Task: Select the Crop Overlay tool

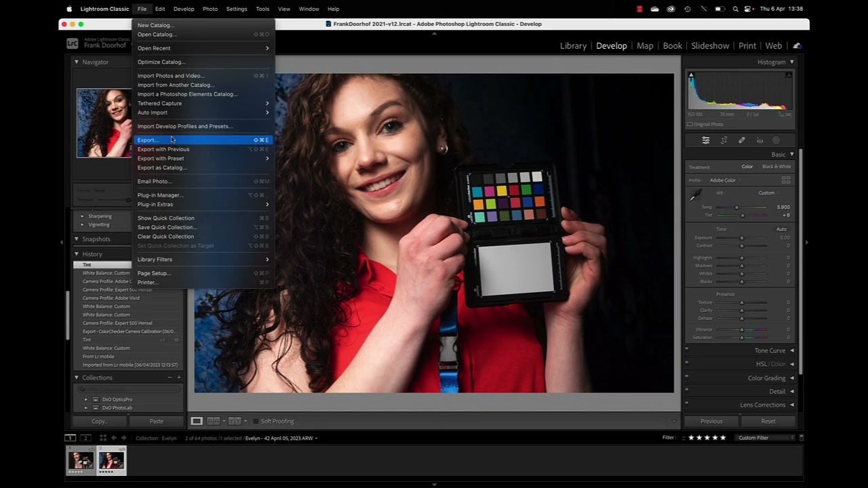Action: coord(724,140)
